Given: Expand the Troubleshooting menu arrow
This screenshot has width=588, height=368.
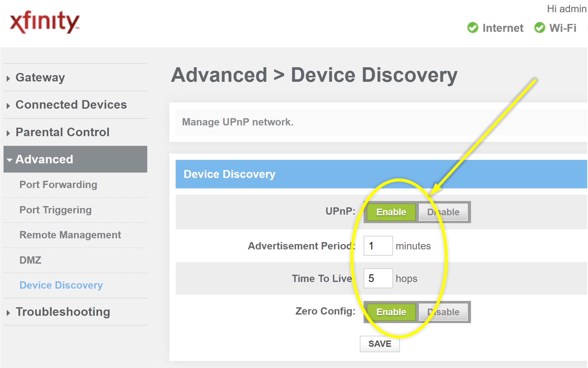Looking at the screenshot, I should [8, 313].
